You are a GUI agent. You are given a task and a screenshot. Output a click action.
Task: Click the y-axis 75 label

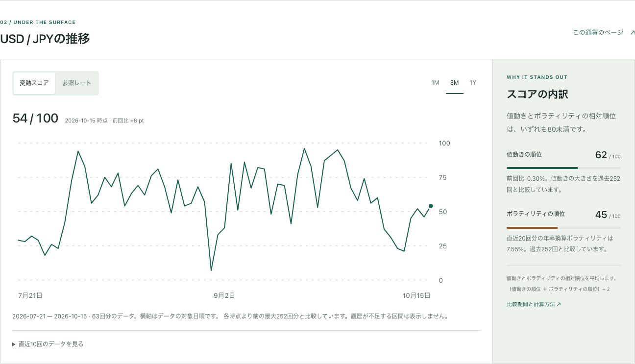[x=443, y=177]
